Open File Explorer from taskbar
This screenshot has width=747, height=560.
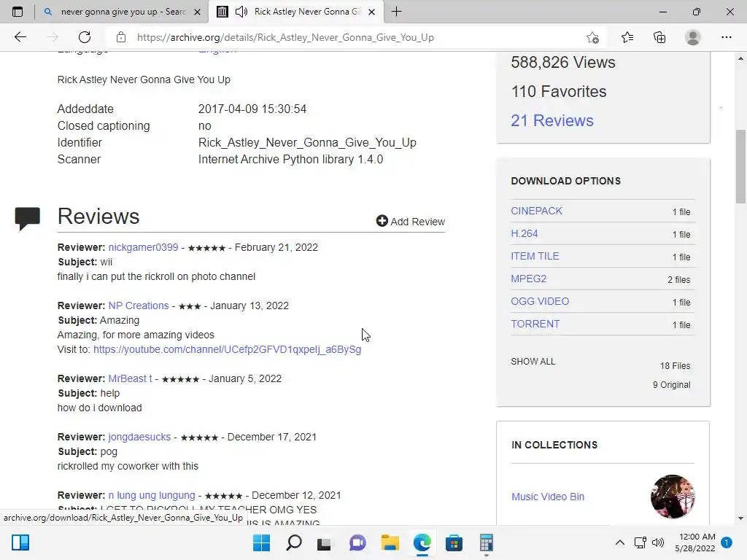[x=390, y=542]
